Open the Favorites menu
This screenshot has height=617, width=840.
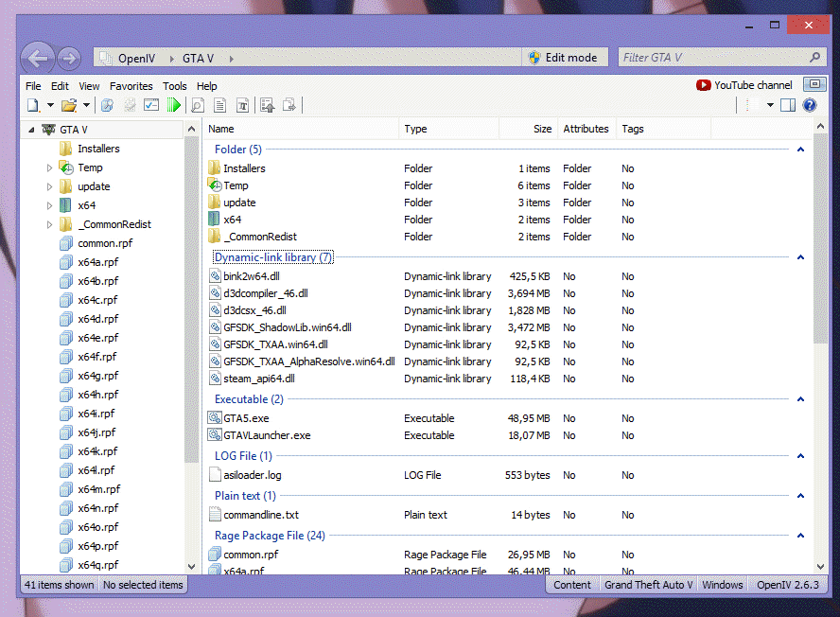[131, 86]
